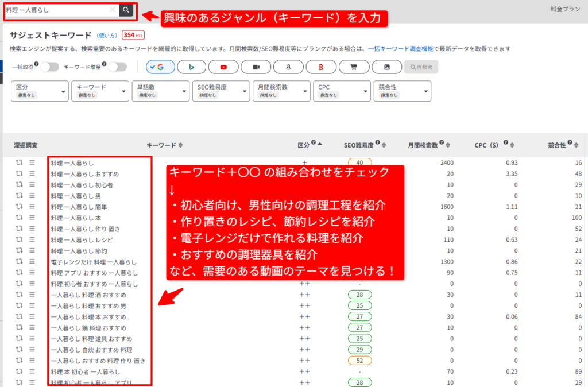Click the 使い方 help link

(x=107, y=36)
